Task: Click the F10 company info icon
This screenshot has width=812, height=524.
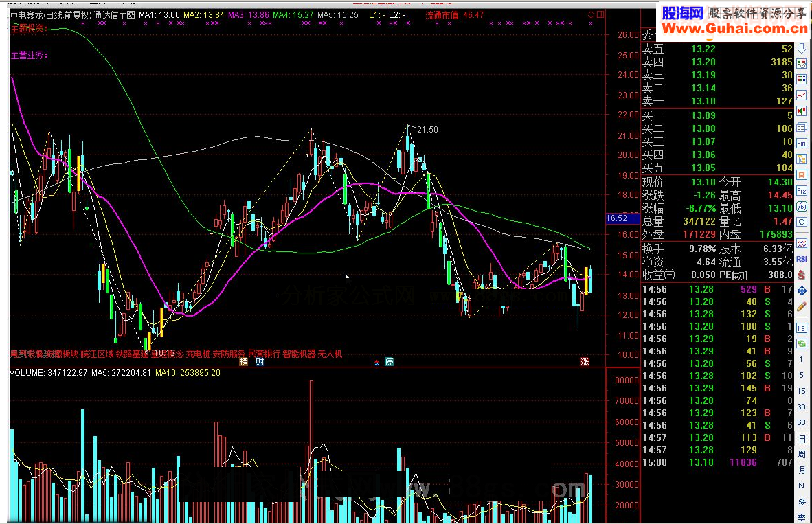Action: [x=802, y=144]
